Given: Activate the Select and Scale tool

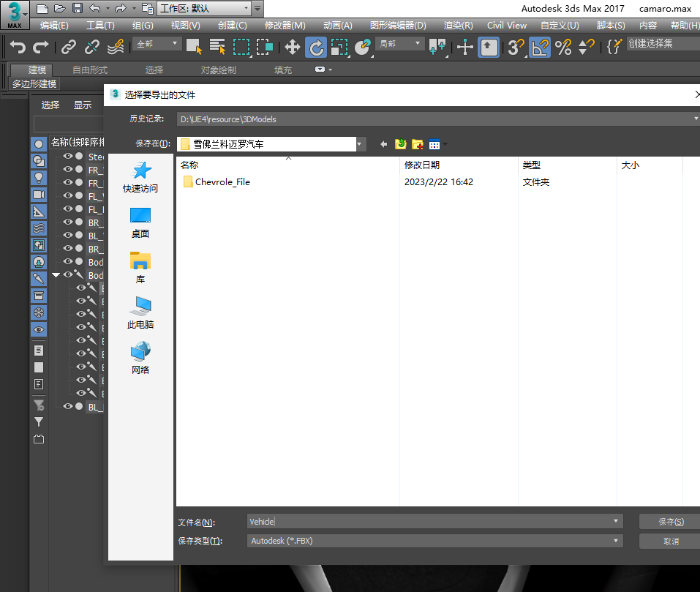Looking at the screenshot, I should click(339, 48).
